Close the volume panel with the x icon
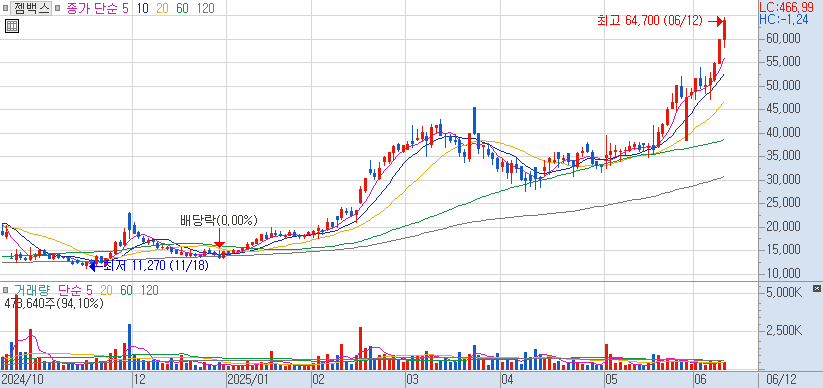The height and width of the screenshot is (388, 823). click(817, 289)
